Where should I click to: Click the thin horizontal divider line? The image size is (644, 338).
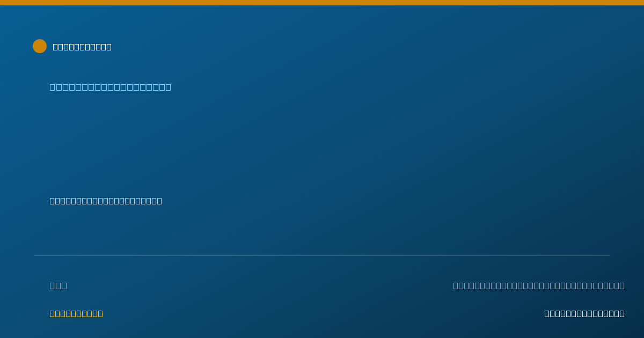coord(322,255)
